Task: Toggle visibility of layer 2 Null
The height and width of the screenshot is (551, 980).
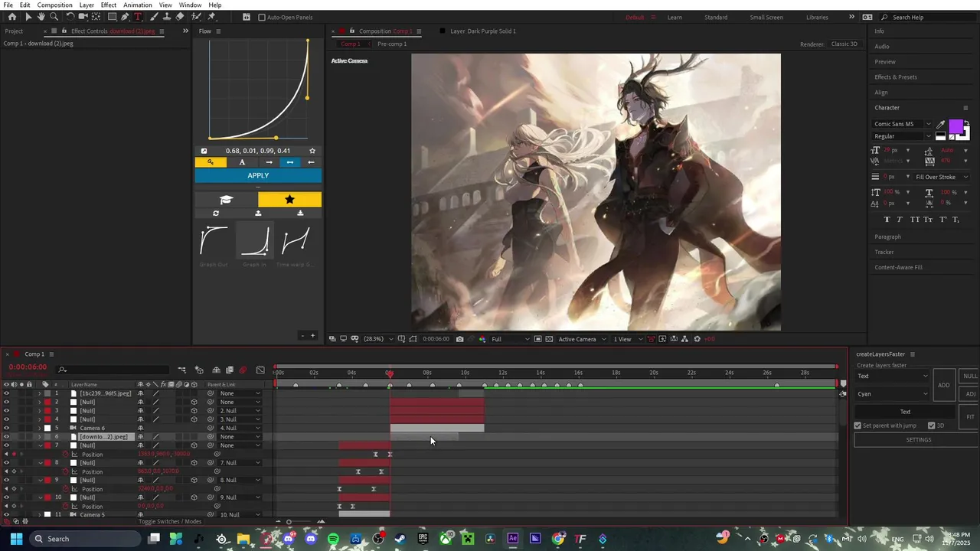Action: pos(7,402)
